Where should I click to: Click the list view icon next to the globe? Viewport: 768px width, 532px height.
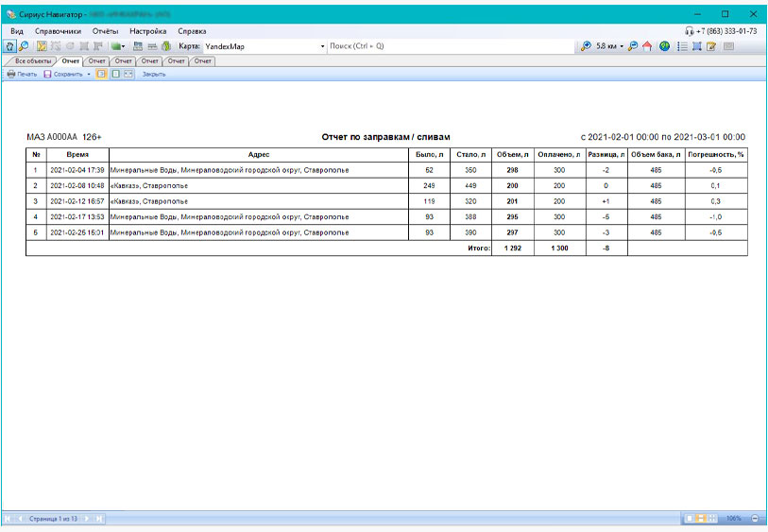682,45
